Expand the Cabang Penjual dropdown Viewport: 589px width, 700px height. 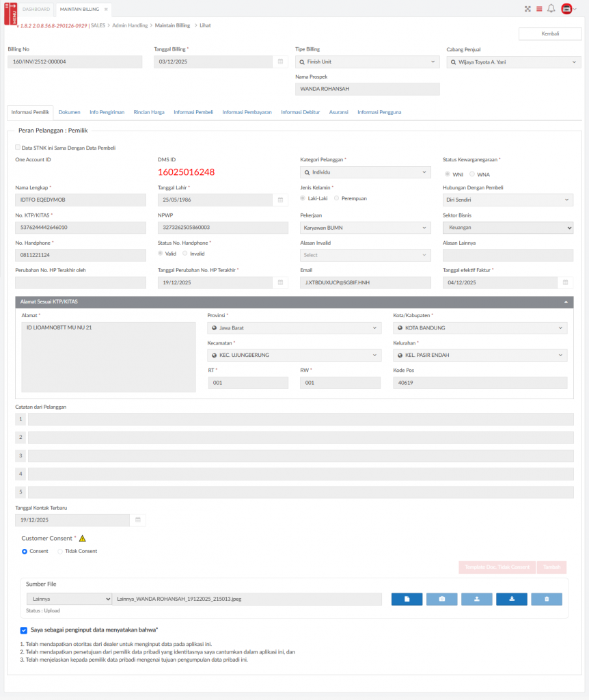point(514,62)
